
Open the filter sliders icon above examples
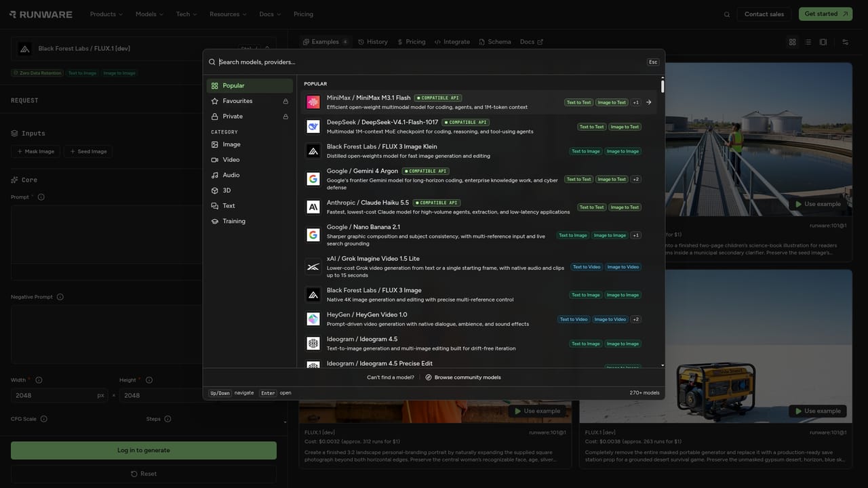pyautogui.click(x=846, y=42)
